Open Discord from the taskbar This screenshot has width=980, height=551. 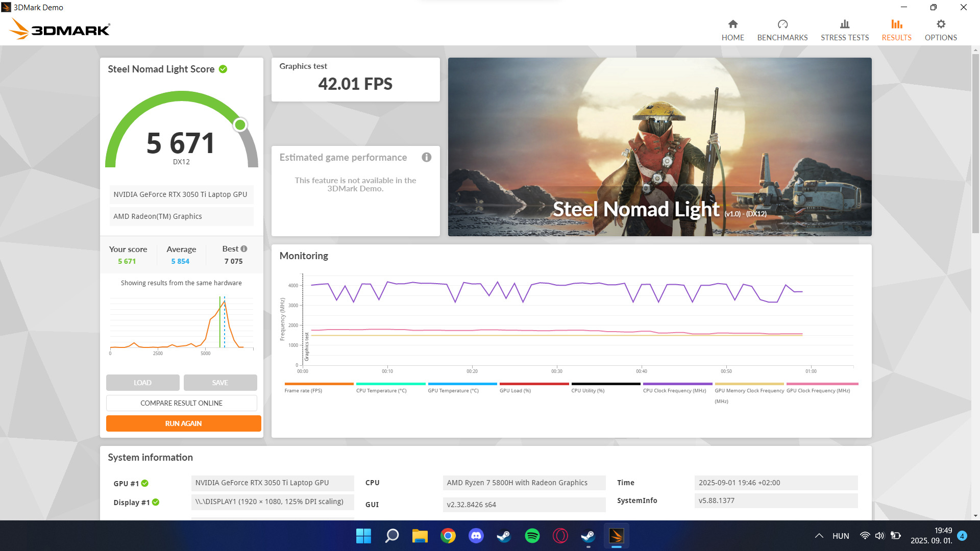(x=476, y=536)
